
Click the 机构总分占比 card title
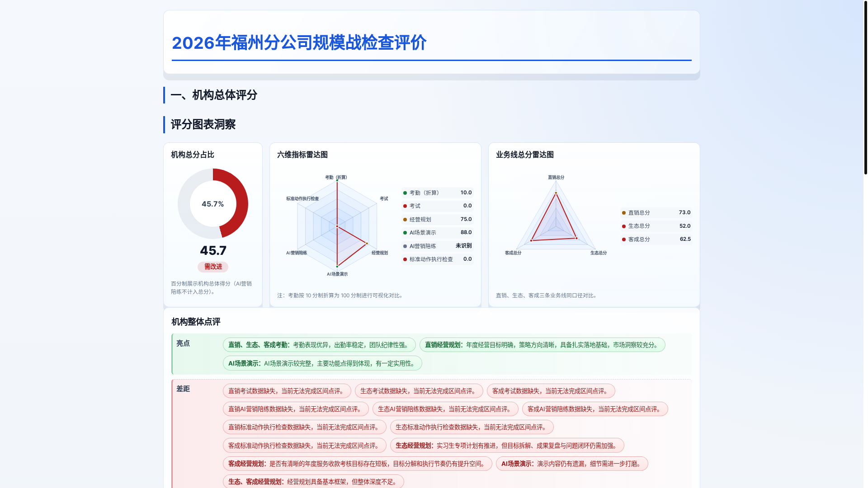pos(193,155)
